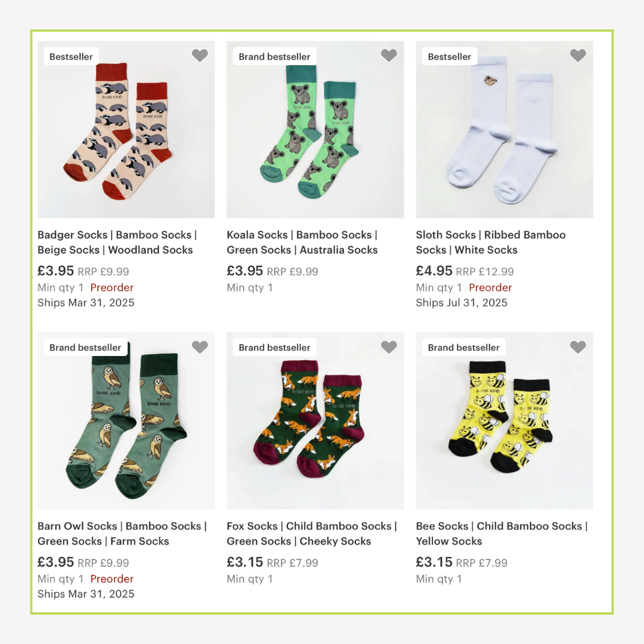Image resolution: width=644 pixels, height=644 pixels.
Task: Add Fox Socks to favorites heart
Action: pyautogui.click(x=389, y=347)
